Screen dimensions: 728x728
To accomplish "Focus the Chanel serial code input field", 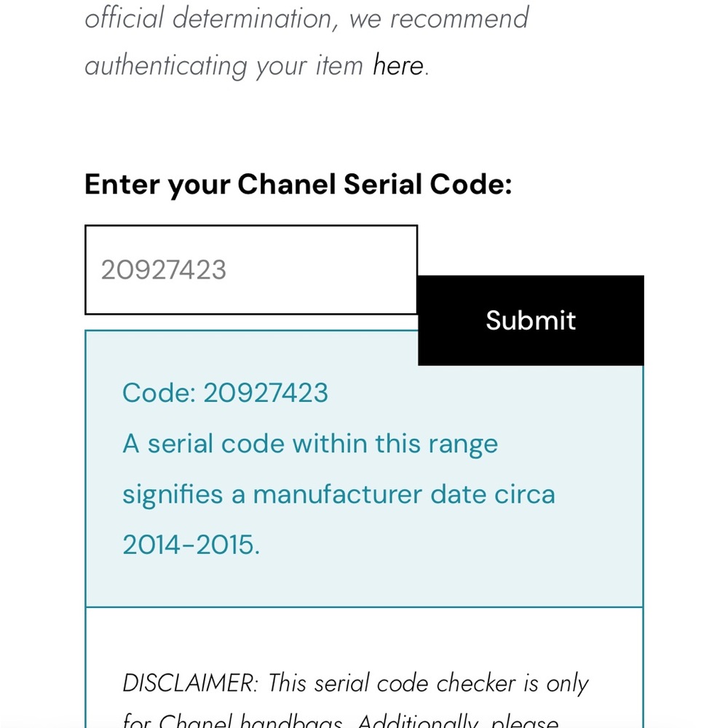I will (251, 270).
